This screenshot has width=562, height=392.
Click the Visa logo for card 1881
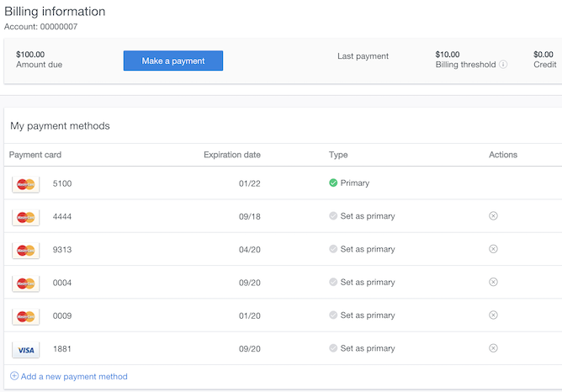(x=25, y=349)
